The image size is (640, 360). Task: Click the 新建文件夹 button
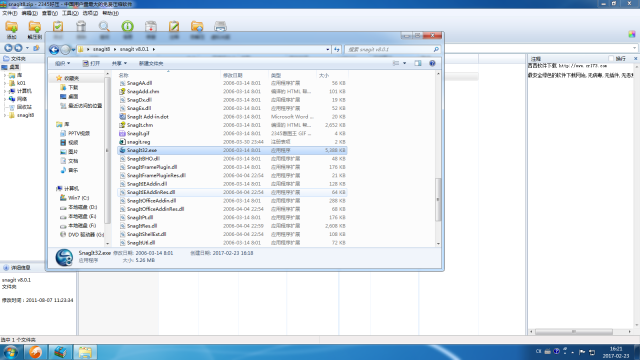click(x=151, y=63)
